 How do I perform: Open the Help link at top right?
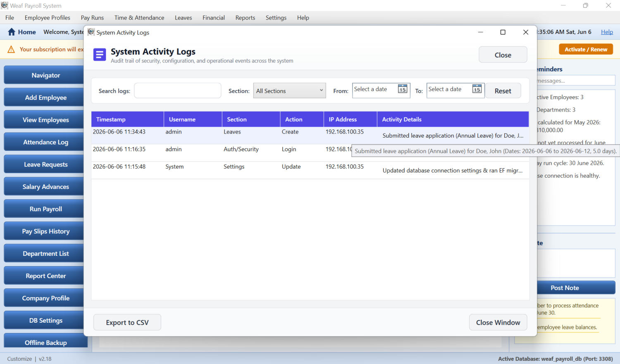point(607,32)
